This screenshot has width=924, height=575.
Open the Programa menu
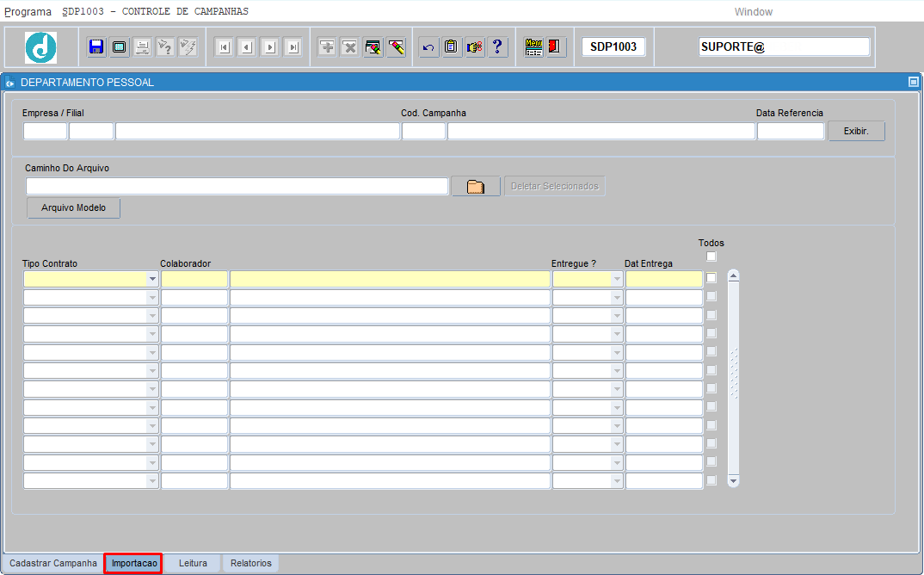click(28, 12)
